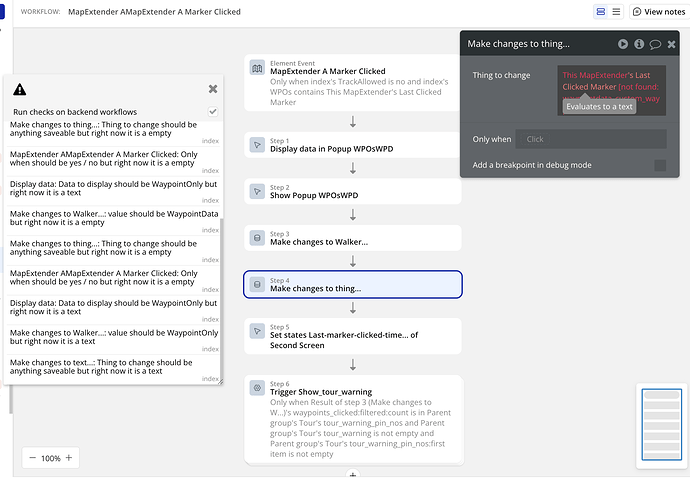The height and width of the screenshot is (478, 690).
Task: Click the map icon on the event card
Action: pos(257,68)
